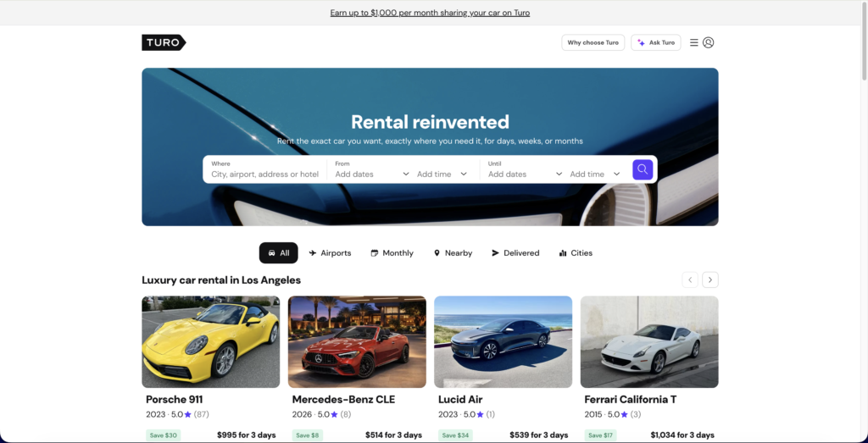Open the Why choose Turo button
Screen dimensions: 868x443
pos(593,42)
